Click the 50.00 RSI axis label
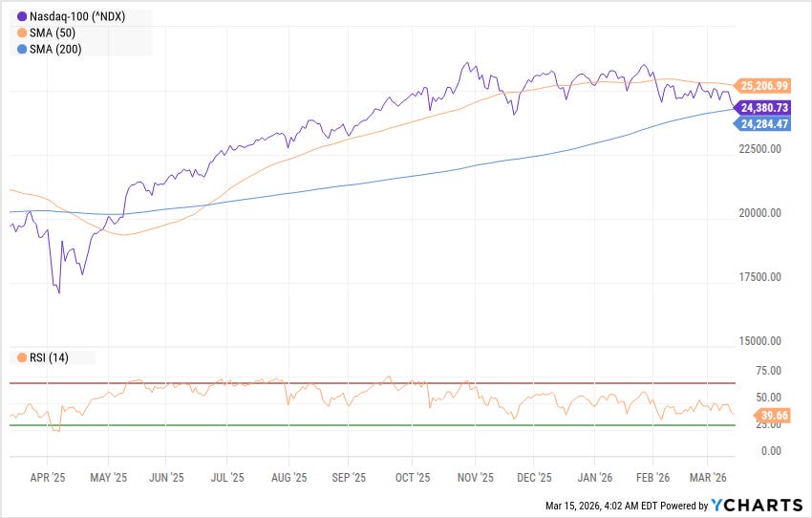The height and width of the screenshot is (518, 812). 768,398
